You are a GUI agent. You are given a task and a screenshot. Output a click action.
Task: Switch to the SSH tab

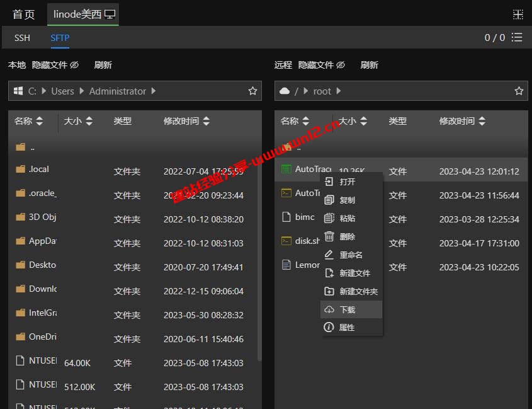point(21,37)
